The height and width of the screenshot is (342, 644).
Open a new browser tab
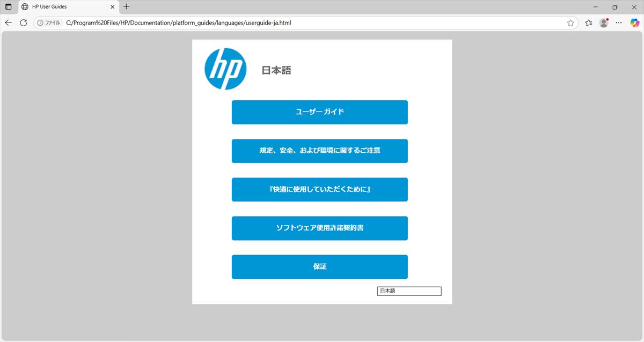coord(127,7)
